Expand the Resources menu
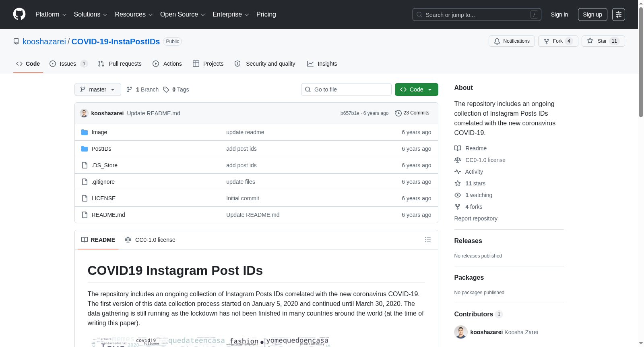644x347 pixels. coord(134,15)
